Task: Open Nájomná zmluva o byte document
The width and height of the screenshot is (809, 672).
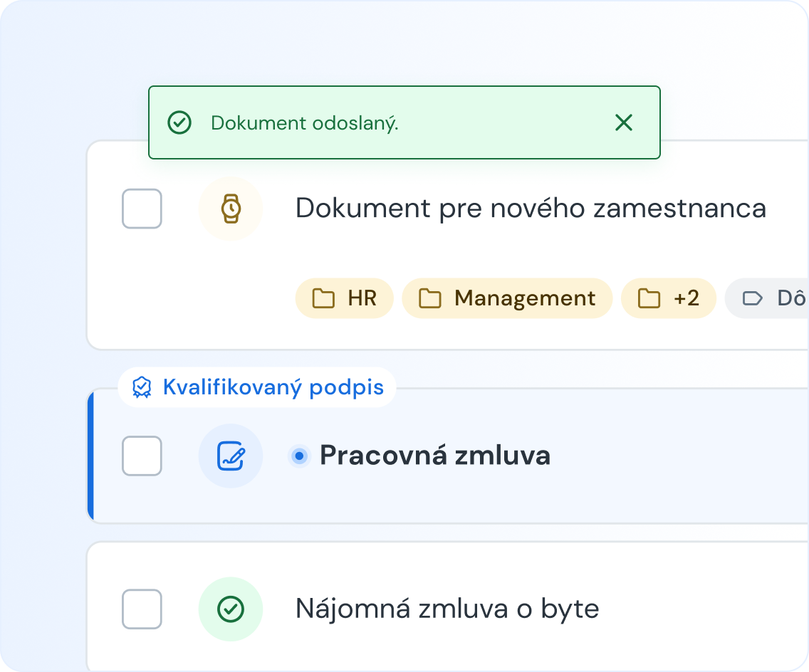Action: point(447,609)
